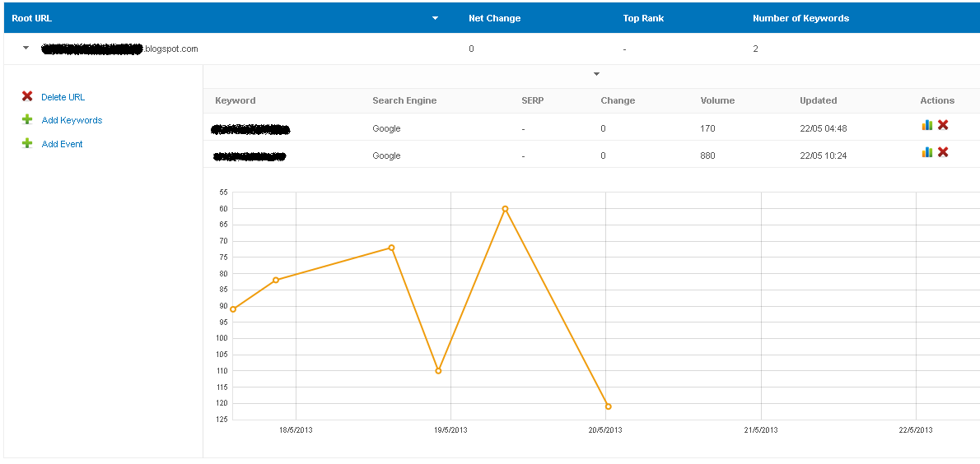
Task: Click the Add Keywords link
Action: click(72, 120)
